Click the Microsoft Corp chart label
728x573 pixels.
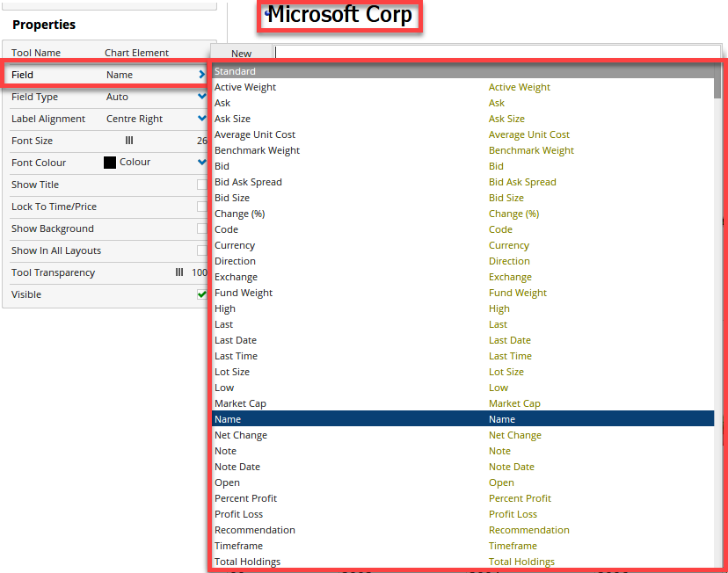(340, 15)
